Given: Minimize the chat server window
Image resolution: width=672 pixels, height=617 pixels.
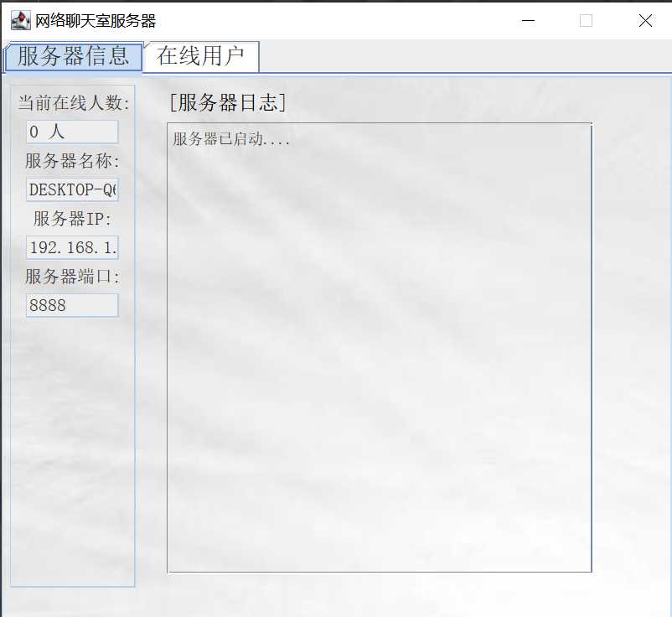Looking at the screenshot, I should point(529,21).
